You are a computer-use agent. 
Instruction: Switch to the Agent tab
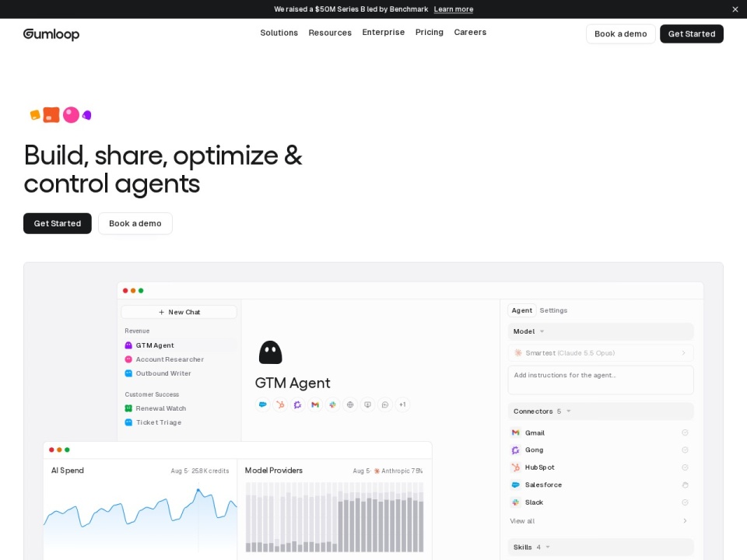[x=522, y=310]
